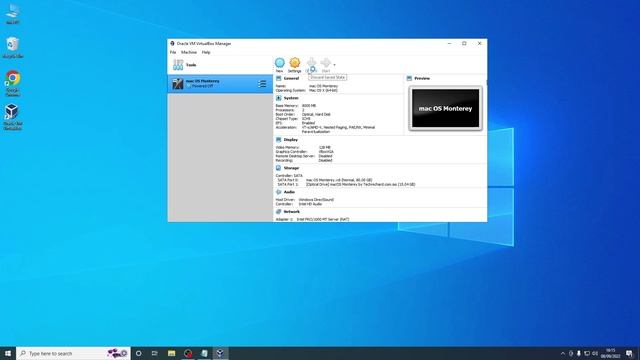Click the Preview section icon
The height and width of the screenshot is (360, 640).
point(409,78)
